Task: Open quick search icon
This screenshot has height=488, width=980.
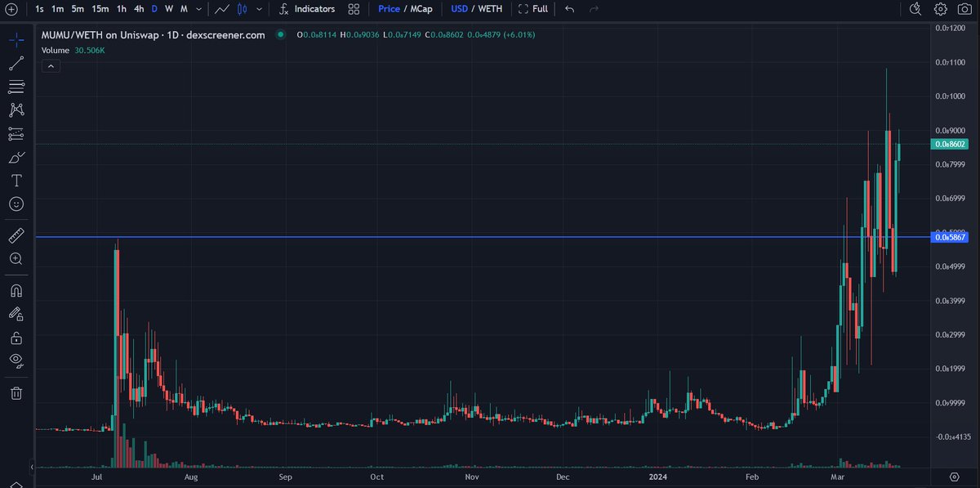Action: coord(915,9)
